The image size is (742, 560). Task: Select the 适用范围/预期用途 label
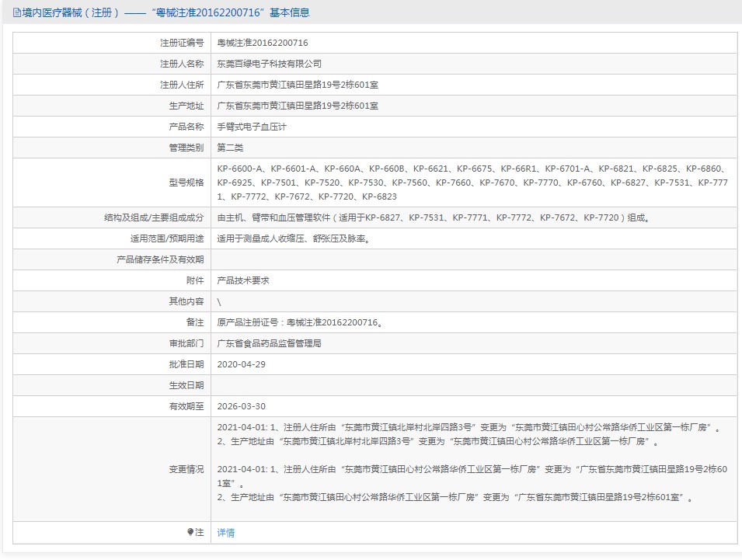(167, 238)
